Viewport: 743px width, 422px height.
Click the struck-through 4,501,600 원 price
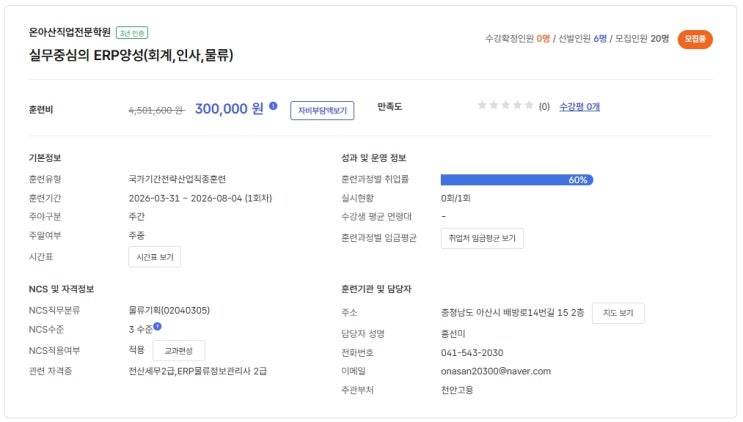click(x=155, y=110)
